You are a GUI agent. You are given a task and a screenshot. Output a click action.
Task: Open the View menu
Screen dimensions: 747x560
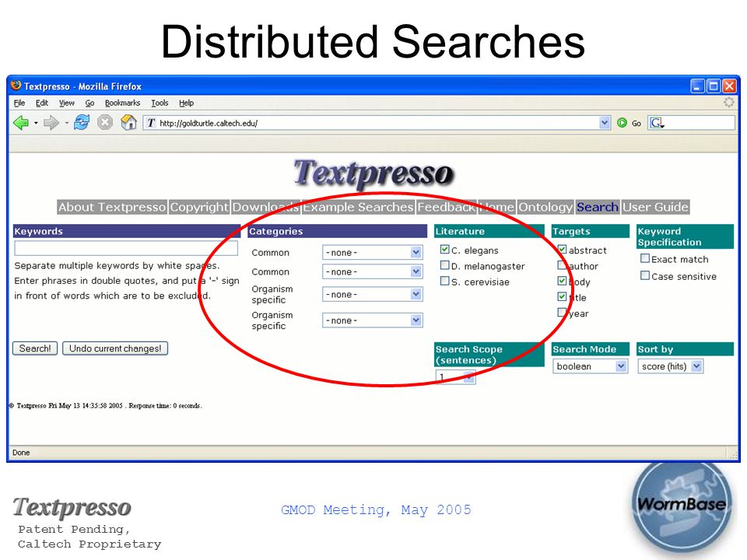click(67, 103)
